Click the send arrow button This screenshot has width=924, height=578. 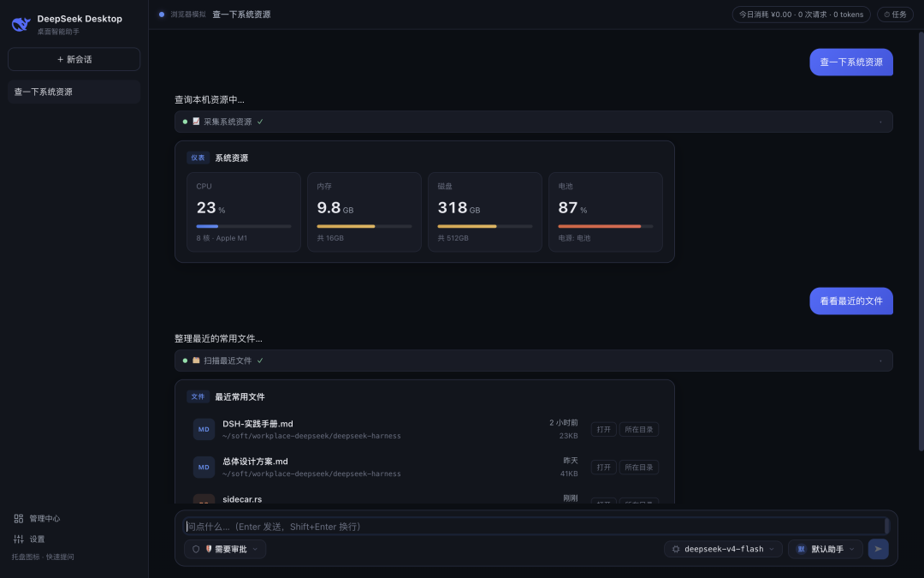tap(878, 549)
